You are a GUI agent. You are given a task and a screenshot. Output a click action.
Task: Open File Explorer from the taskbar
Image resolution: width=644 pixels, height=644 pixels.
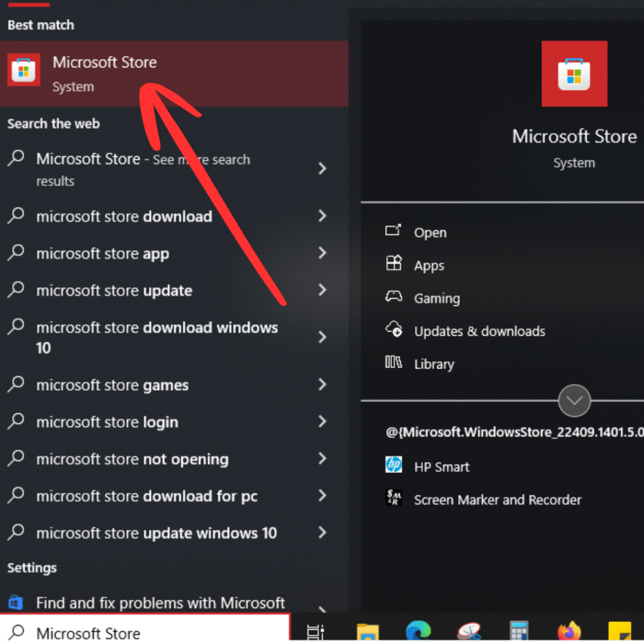pos(367,632)
